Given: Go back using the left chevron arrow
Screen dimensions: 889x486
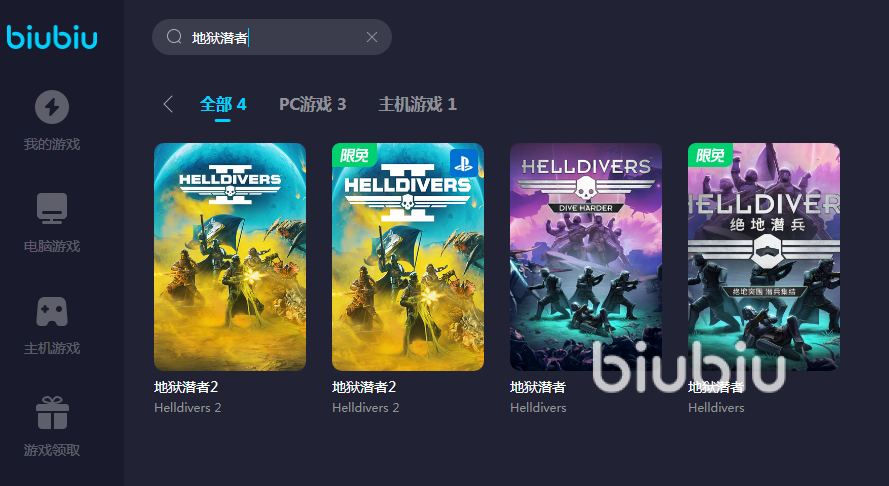Looking at the screenshot, I should pyautogui.click(x=168, y=104).
